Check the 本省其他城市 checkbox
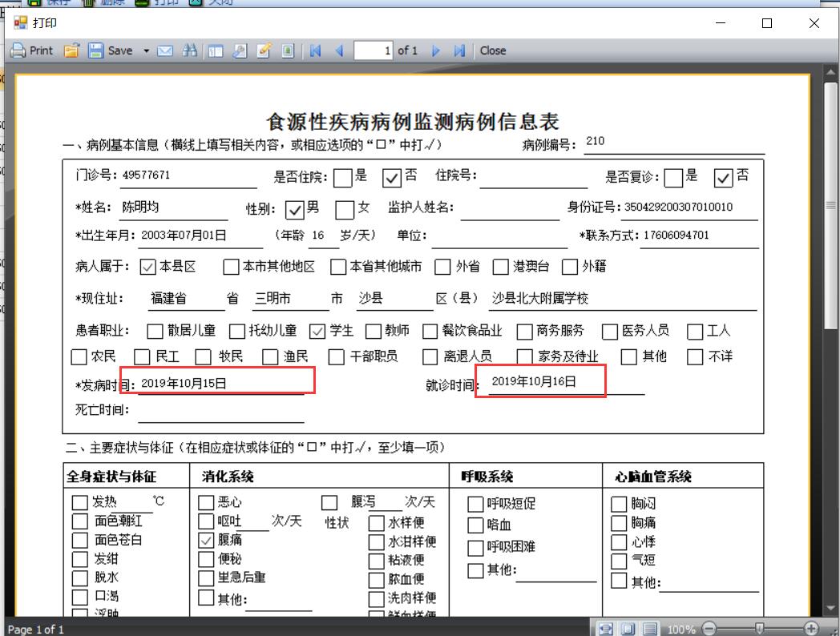 pyautogui.click(x=338, y=267)
